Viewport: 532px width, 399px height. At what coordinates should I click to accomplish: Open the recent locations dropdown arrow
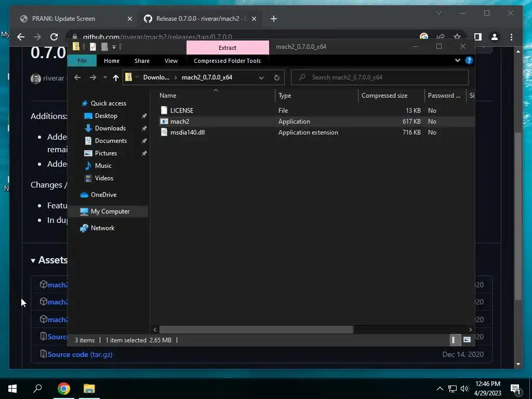pyautogui.click(x=105, y=77)
